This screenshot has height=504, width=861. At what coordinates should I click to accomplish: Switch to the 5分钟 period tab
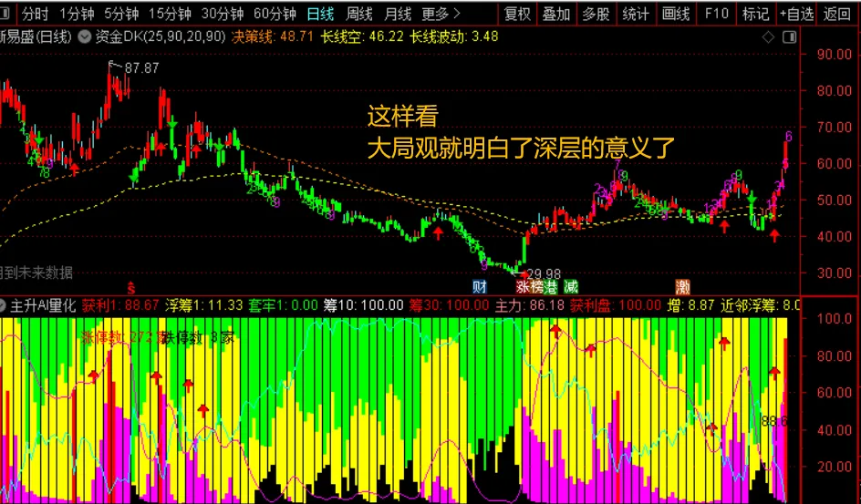121,14
